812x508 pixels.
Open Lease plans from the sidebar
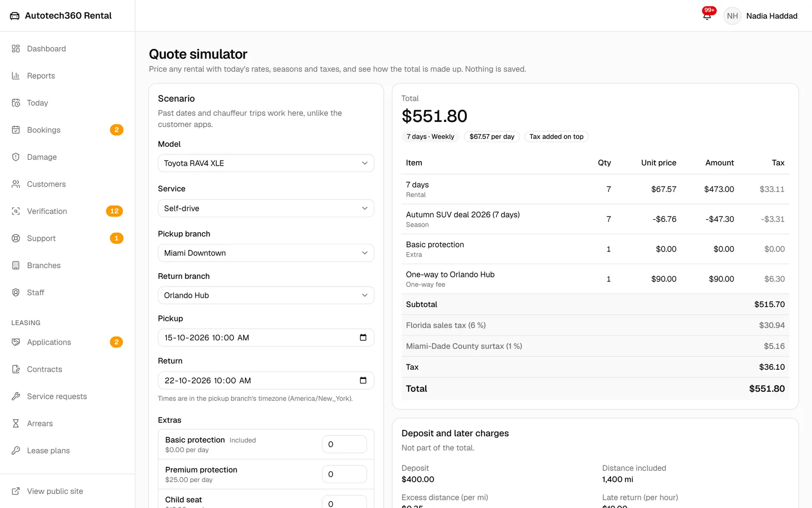(x=67, y=451)
